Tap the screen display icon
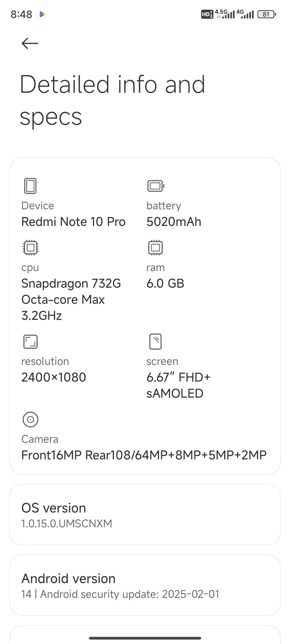 click(155, 342)
